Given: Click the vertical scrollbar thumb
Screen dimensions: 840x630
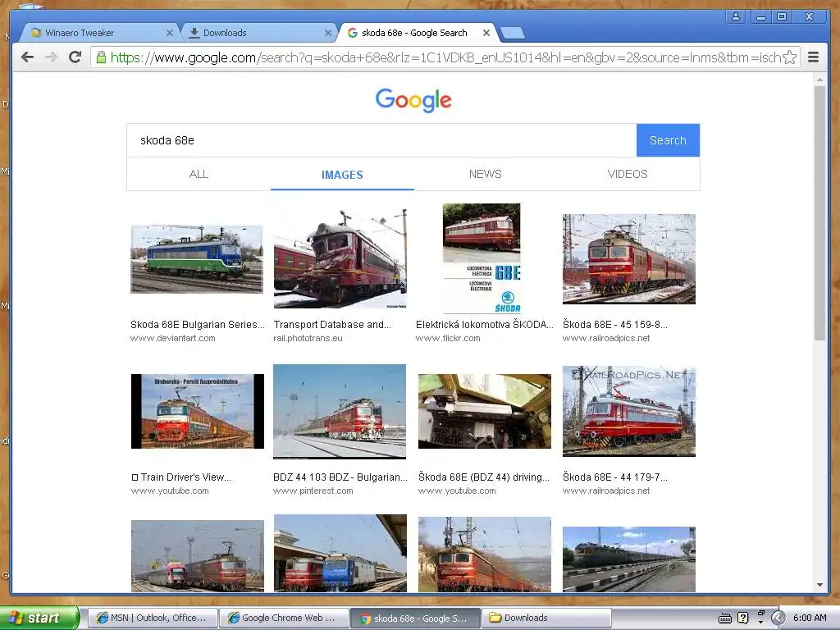Looking at the screenshot, I should point(819,212).
